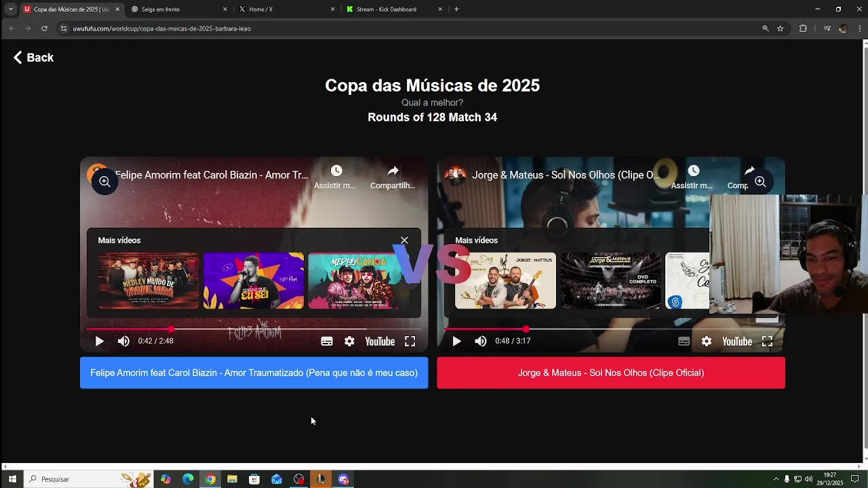
Task: Open the page zoom indicator in address bar
Action: pyautogui.click(x=766, y=28)
